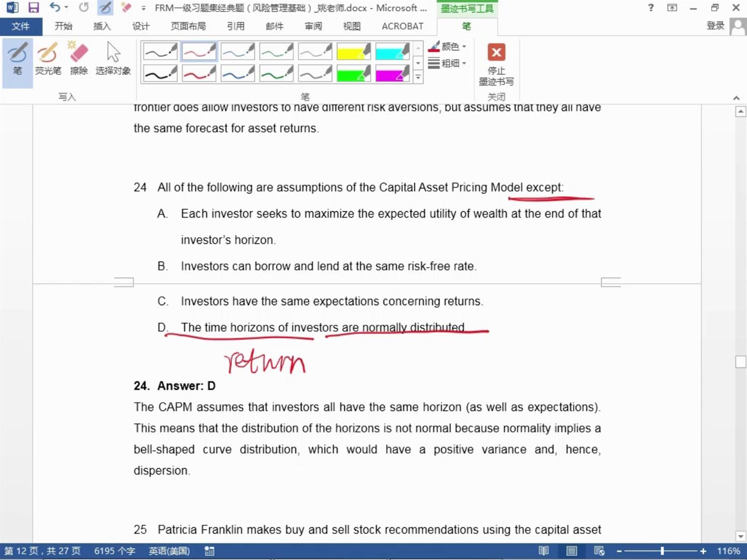Screen dimensions: 747x560
Task: Open the ink Color (颜色) dropdown
Action: (x=447, y=47)
